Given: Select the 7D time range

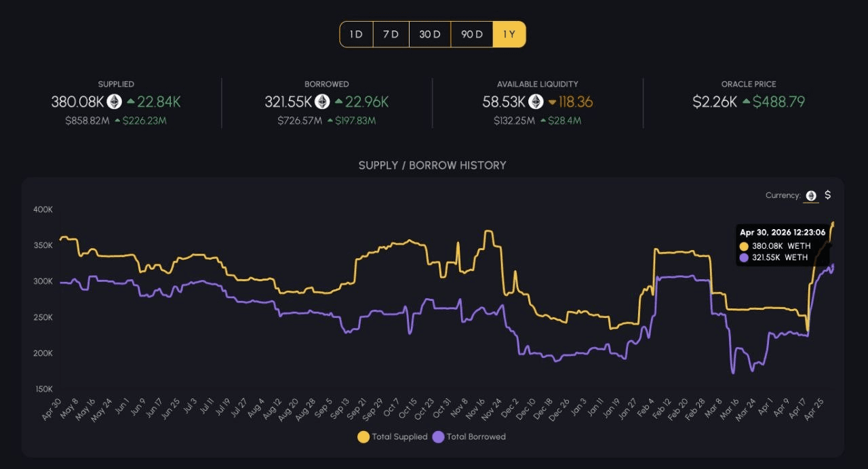Looking at the screenshot, I should click(x=391, y=35).
